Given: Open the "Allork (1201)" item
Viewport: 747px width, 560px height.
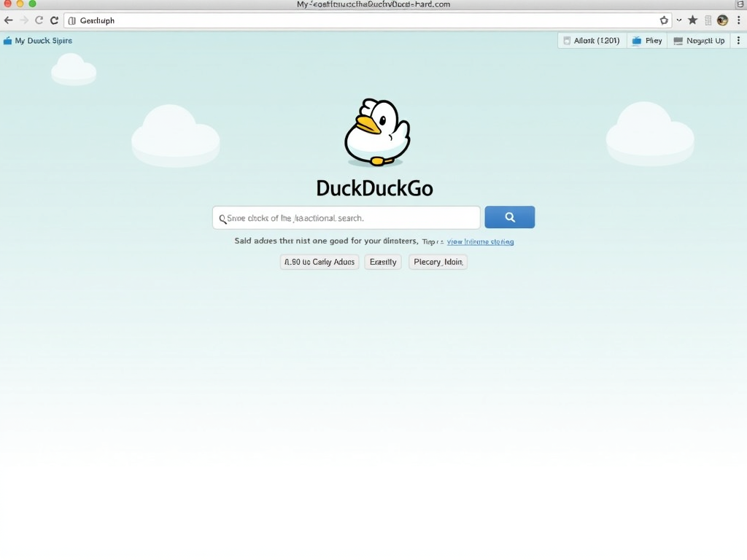Looking at the screenshot, I should click(x=592, y=41).
